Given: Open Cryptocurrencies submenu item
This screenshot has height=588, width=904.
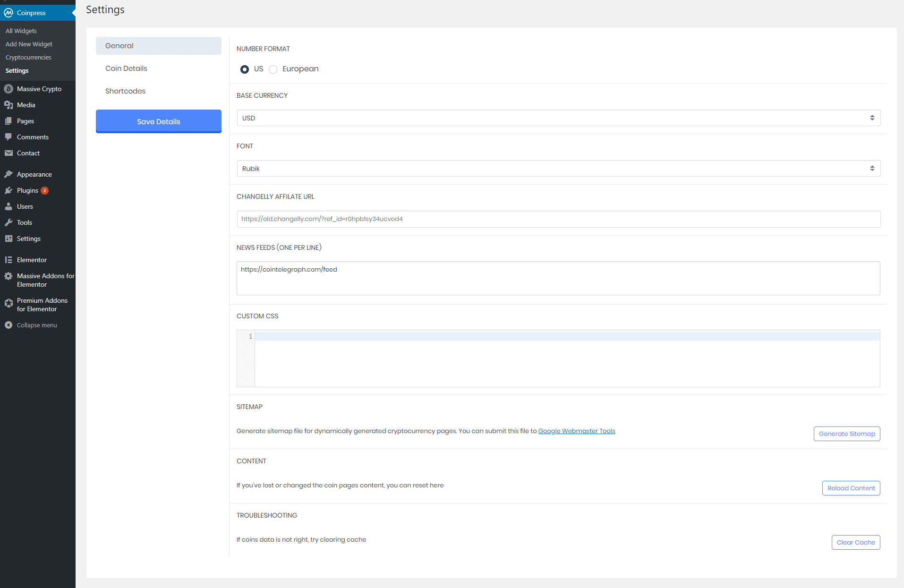Looking at the screenshot, I should [28, 57].
